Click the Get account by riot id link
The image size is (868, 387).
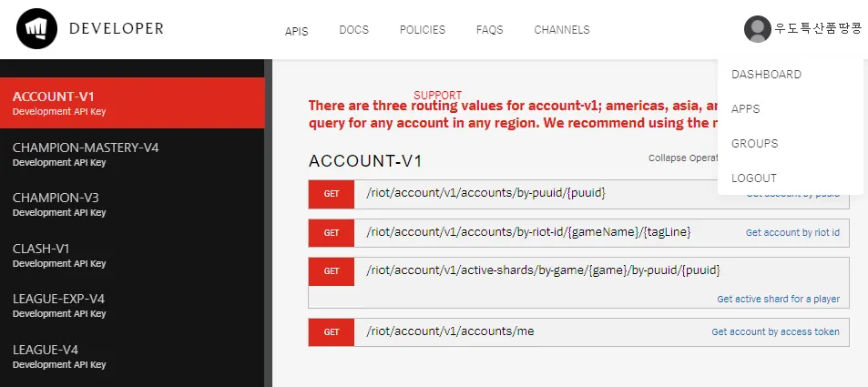(792, 232)
